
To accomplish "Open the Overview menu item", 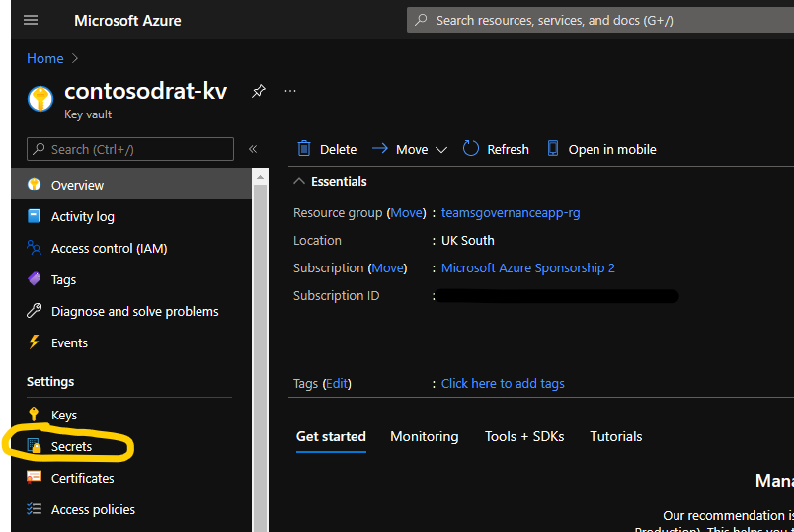I will coord(131,185).
